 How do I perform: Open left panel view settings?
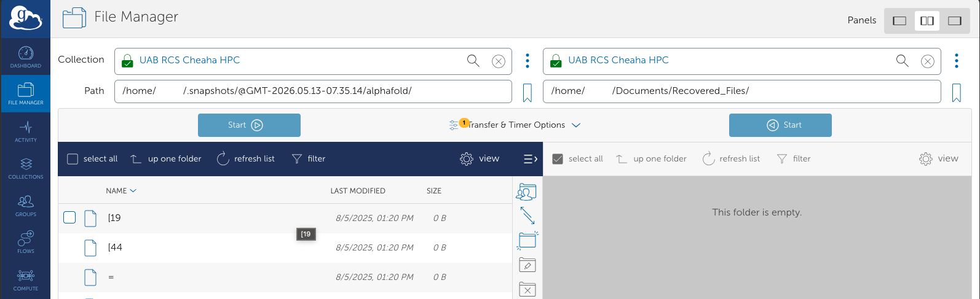[x=480, y=159]
